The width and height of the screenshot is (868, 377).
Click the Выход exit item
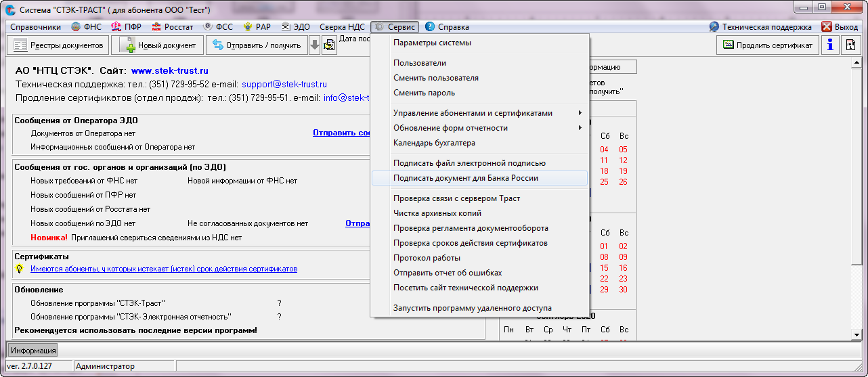840,27
